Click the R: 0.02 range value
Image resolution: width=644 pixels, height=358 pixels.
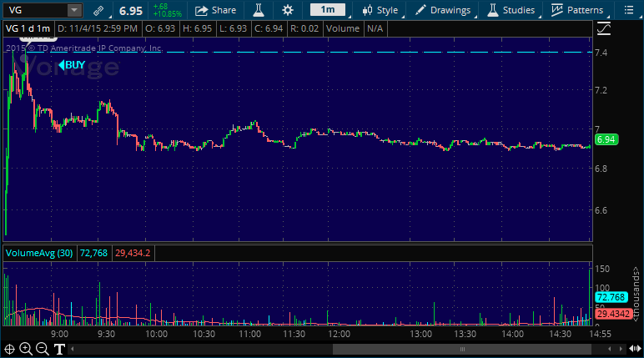point(304,28)
